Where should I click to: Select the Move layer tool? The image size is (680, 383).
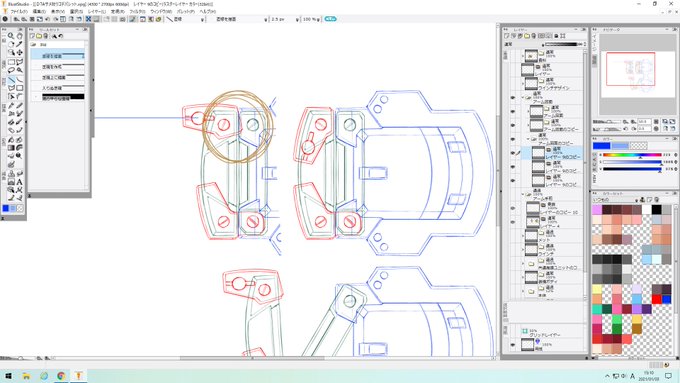pos(20,52)
